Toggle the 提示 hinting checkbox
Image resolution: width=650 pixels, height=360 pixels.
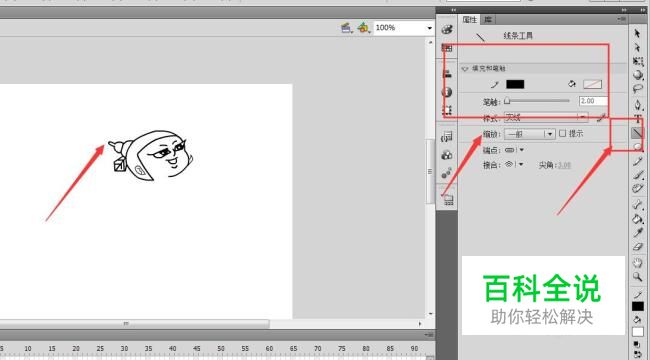563,134
